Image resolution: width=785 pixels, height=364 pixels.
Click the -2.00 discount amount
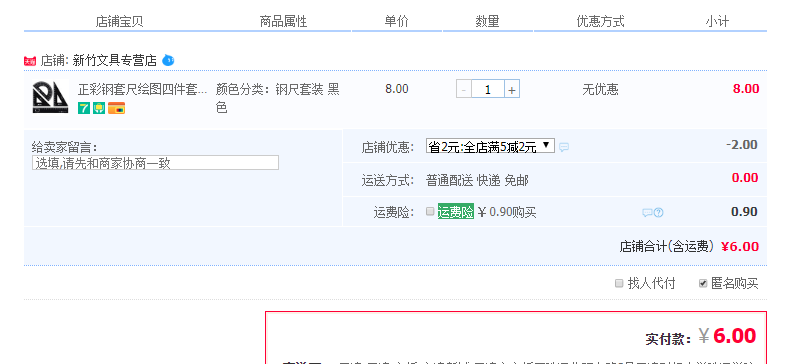[742, 145]
